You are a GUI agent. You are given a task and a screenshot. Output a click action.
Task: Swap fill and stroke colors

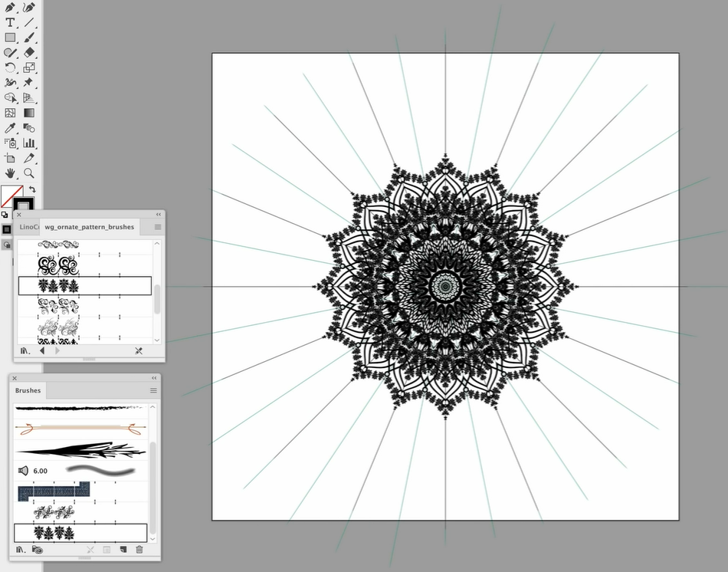[32, 189]
